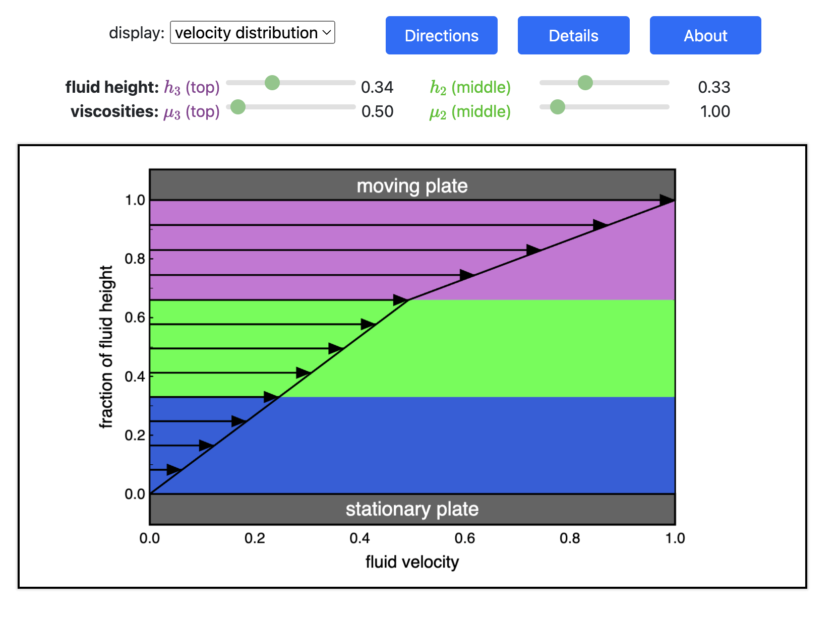Click the μ2 (middle) label text
This screenshot has width=840, height=619.
470,111
